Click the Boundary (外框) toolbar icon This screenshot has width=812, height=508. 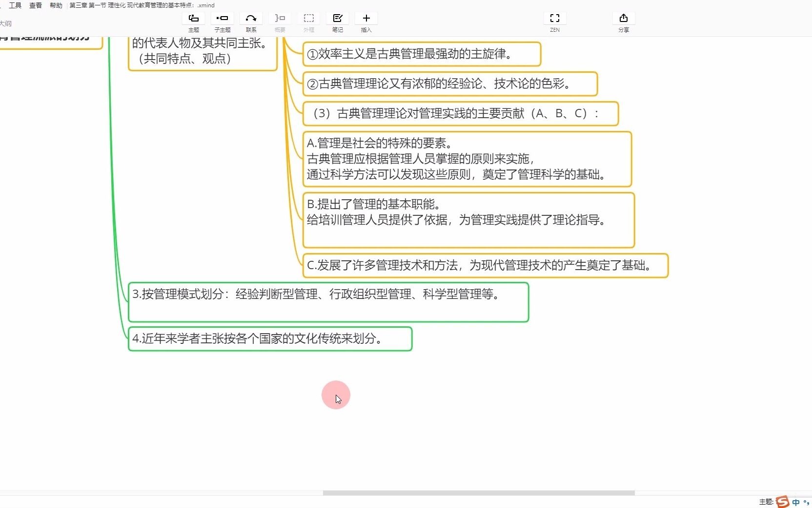click(x=309, y=19)
